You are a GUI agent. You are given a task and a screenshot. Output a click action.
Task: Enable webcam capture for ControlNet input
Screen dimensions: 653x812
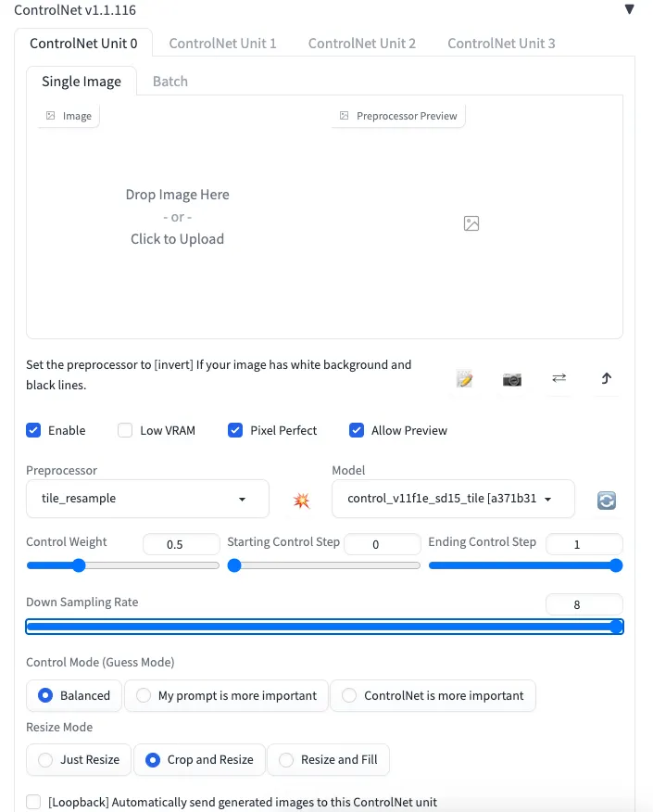tap(512, 379)
